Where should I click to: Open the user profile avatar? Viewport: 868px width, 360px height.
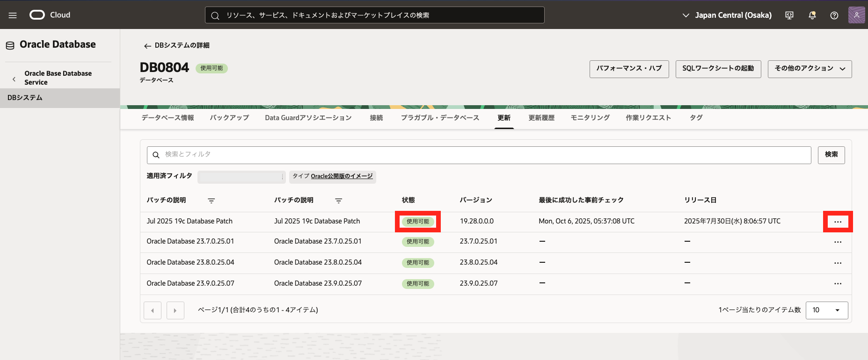pos(856,15)
